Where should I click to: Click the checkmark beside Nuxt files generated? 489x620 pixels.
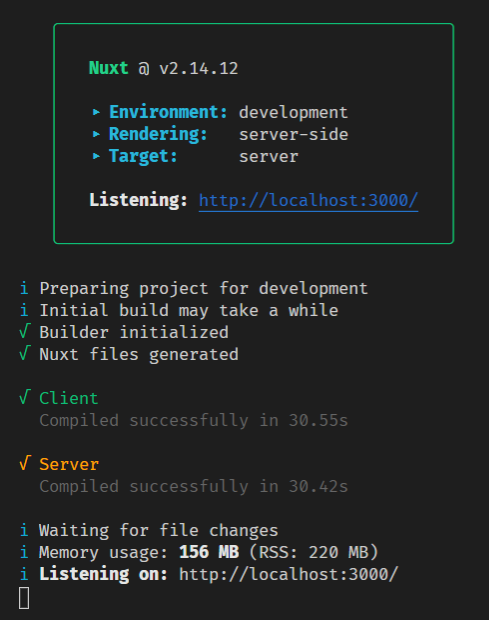point(25,353)
